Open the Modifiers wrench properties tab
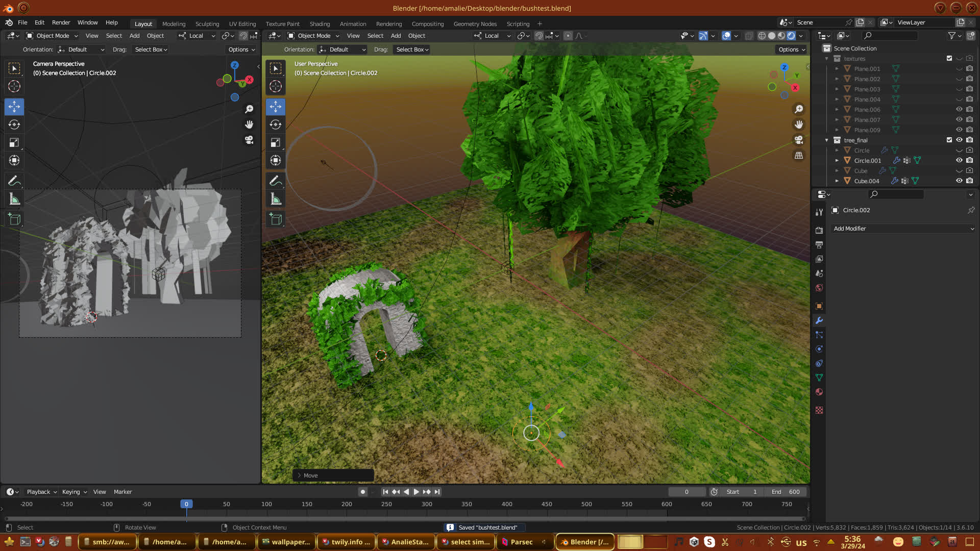Image resolution: width=980 pixels, height=551 pixels. (x=819, y=320)
